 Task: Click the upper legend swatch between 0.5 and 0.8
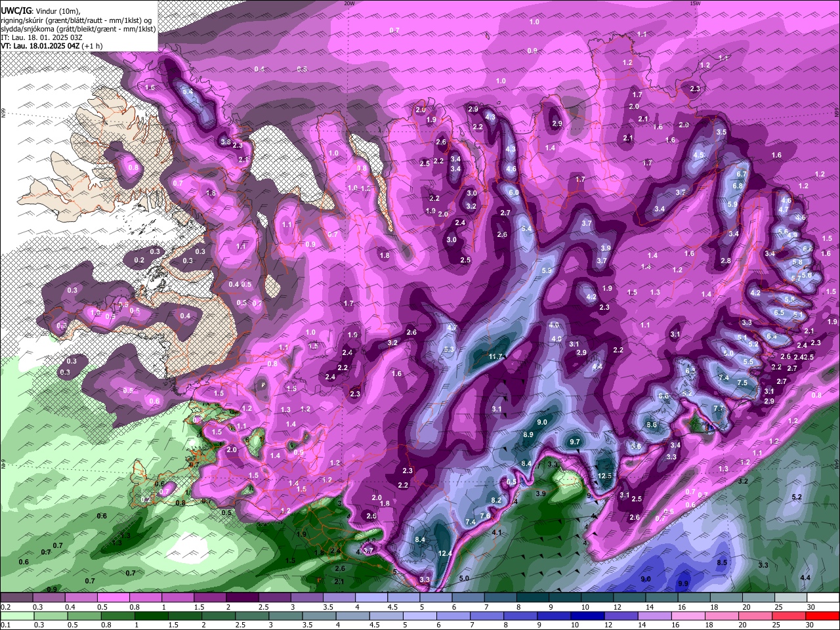113,598
